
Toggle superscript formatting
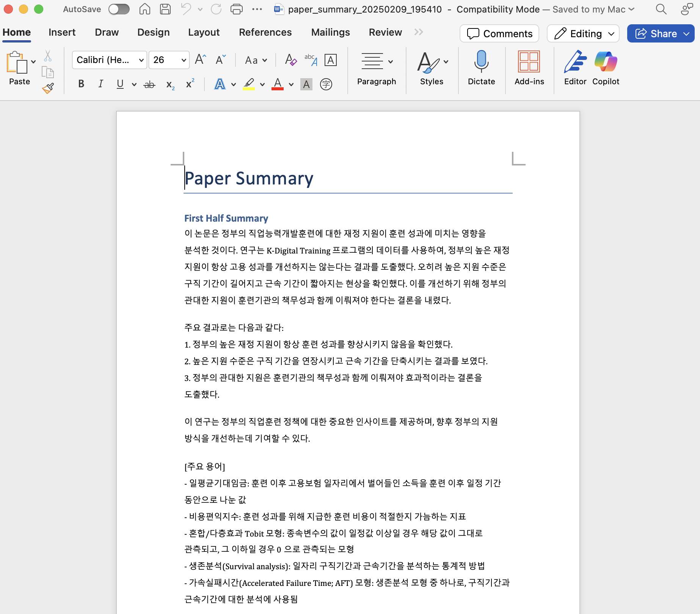click(190, 84)
